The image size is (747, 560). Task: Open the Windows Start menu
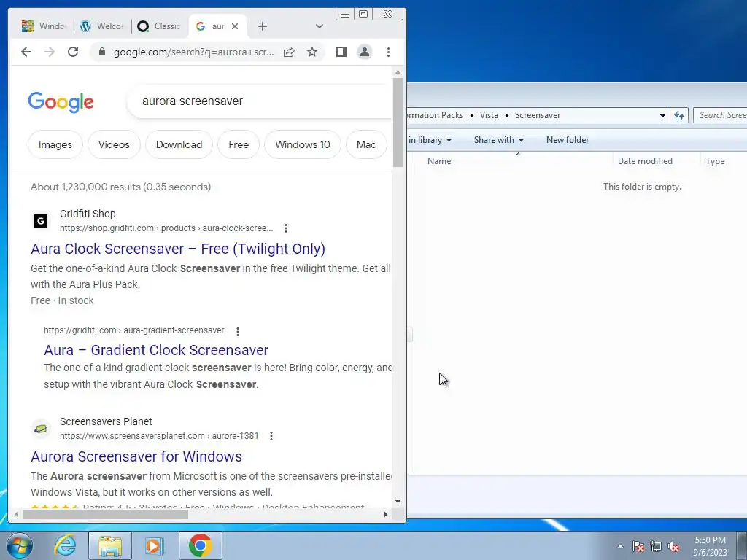pyautogui.click(x=18, y=545)
